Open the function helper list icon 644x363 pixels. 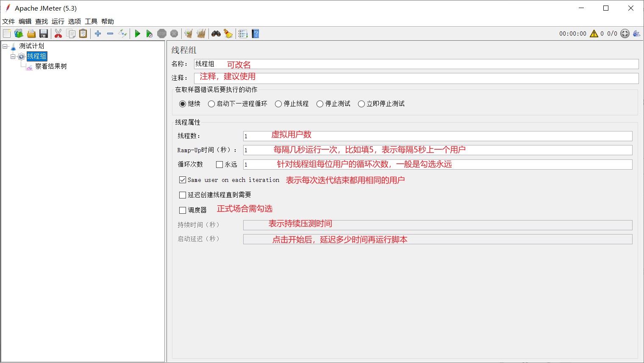[243, 34]
